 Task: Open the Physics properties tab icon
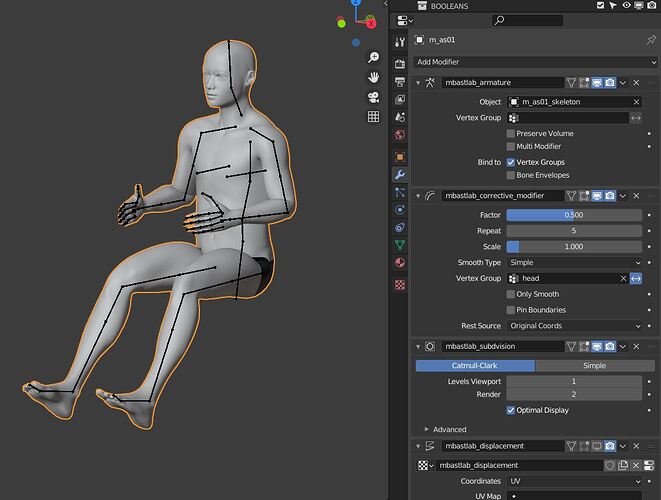(x=400, y=210)
